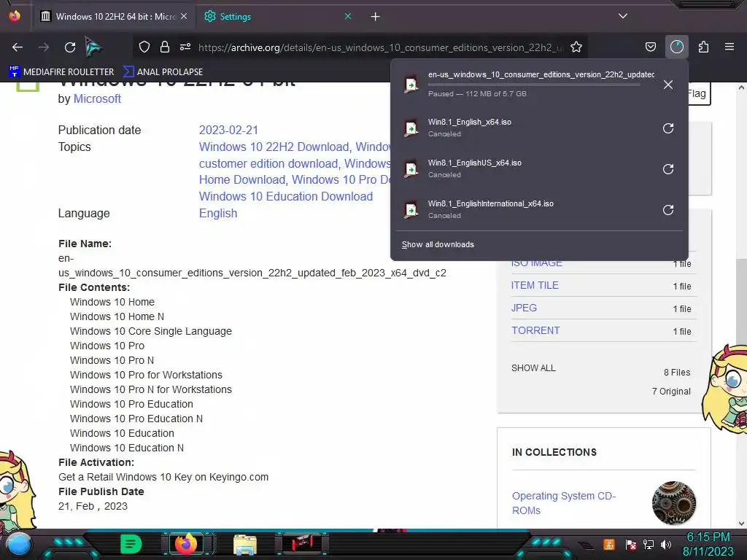Open the flag notification tray icon
The height and width of the screenshot is (560, 747).
click(631, 544)
